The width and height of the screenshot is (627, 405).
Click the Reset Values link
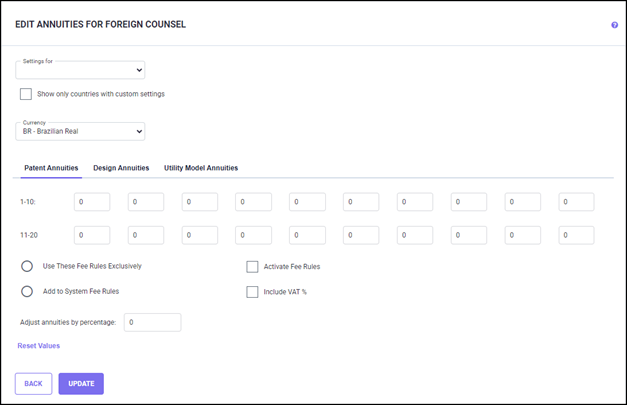[39, 346]
